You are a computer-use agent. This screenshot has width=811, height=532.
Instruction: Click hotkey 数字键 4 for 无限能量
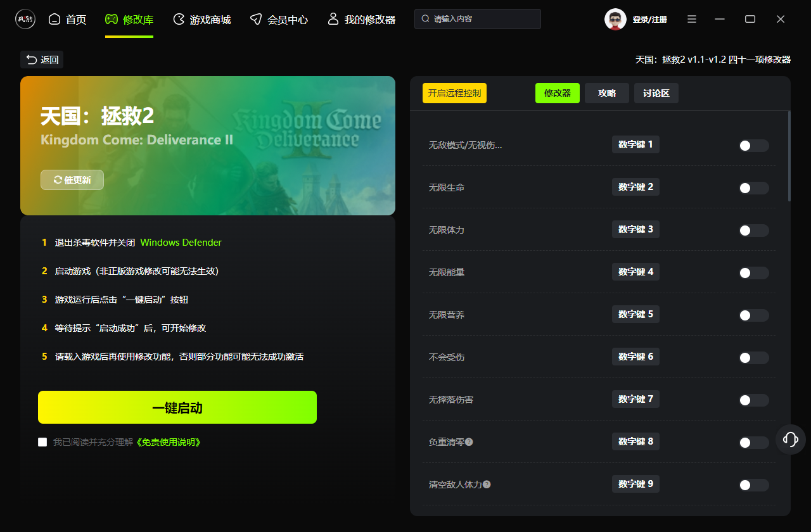point(635,272)
